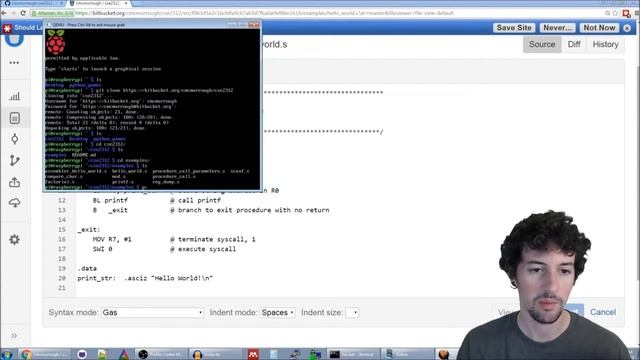The width and height of the screenshot is (640, 360).
Task: Click the Raspberry Pi logo in QEMU window
Action: pyautogui.click(x=56, y=42)
